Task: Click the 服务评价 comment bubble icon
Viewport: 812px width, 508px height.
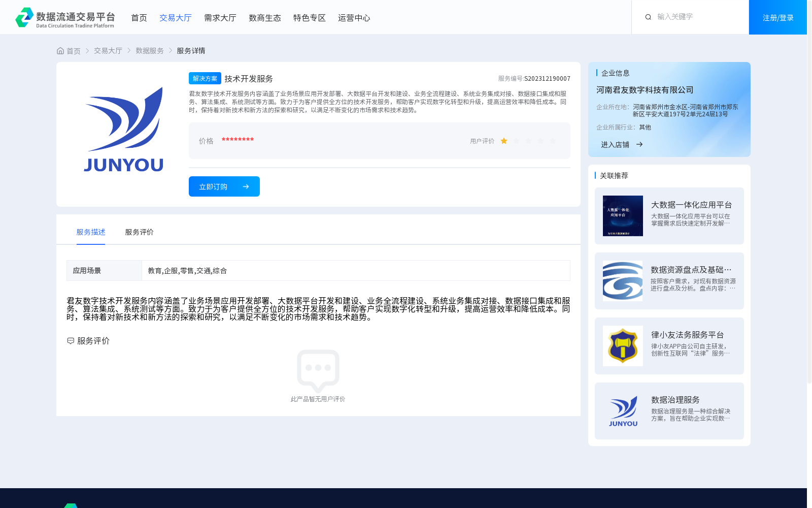Action: tap(71, 341)
